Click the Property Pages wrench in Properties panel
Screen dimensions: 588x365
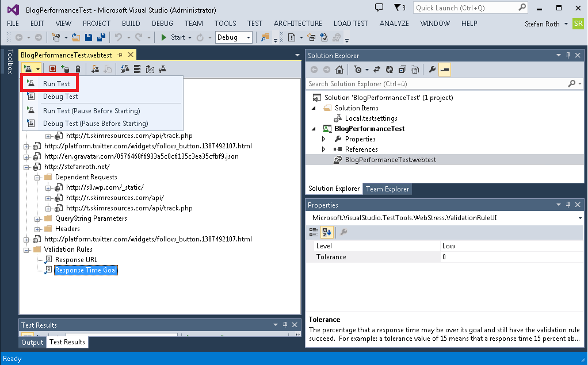pos(343,232)
